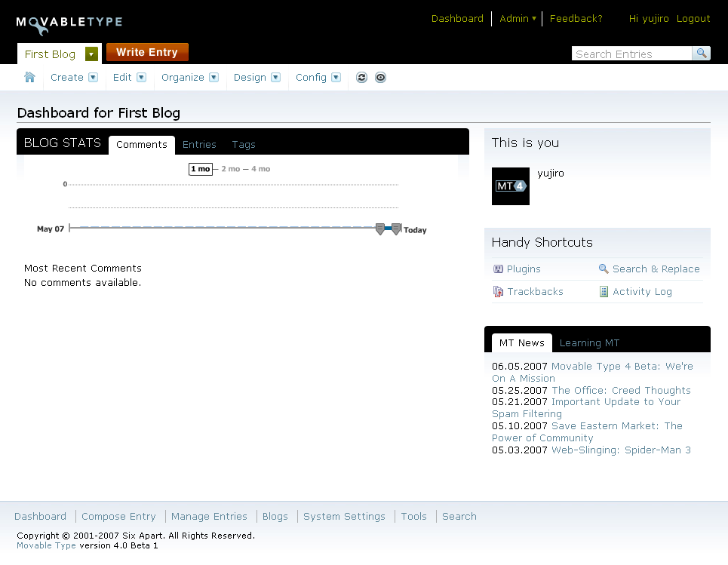The image size is (728, 565).
Task: Click the Movable Type logo
Action: pyautogui.click(x=69, y=24)
